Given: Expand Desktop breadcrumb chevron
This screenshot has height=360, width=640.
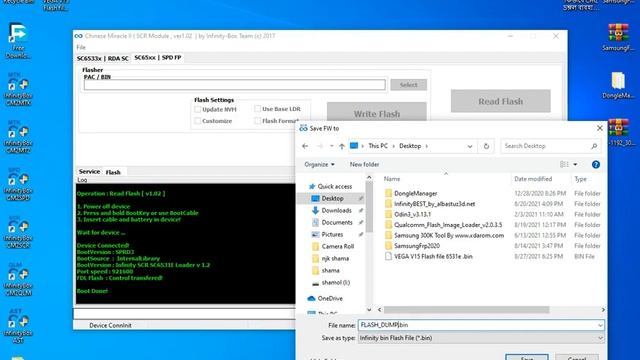Looking at the screenshot, I should click(427, 146).
